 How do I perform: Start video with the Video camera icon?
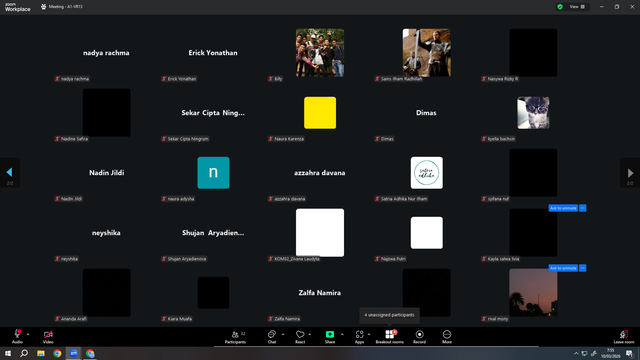pos(48,334)
